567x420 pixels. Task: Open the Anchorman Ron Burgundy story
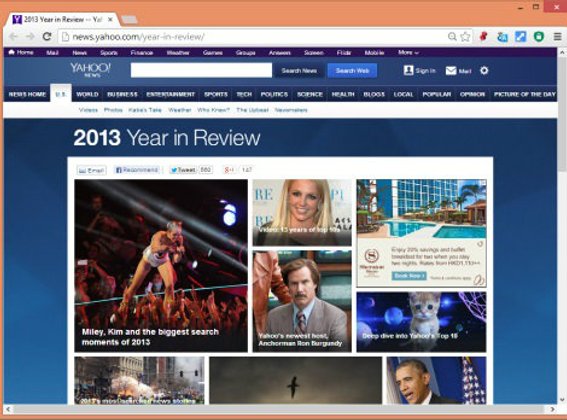[x=302, y=301]
